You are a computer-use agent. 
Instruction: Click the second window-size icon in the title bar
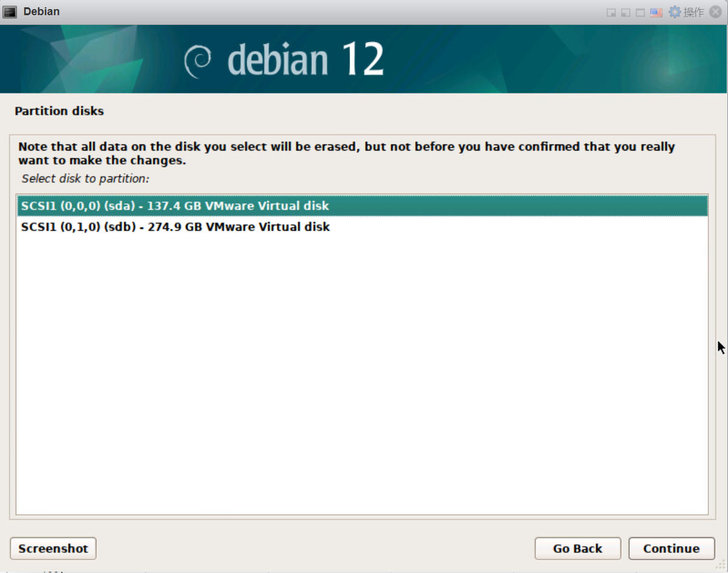click(625, 13)
